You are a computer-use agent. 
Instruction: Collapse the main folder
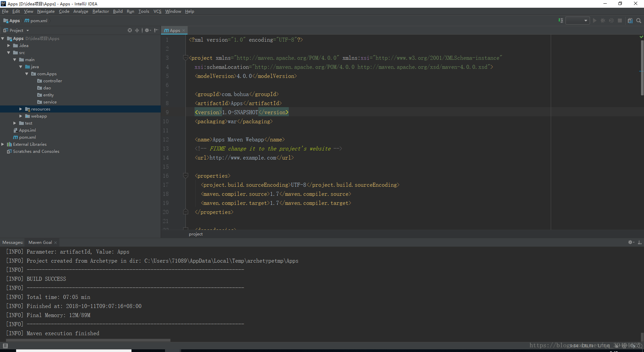tap(15, 60)
